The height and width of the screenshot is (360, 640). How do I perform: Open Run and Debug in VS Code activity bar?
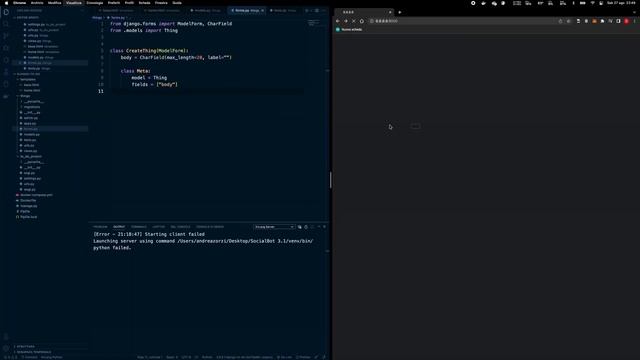(x=6, y=48)
